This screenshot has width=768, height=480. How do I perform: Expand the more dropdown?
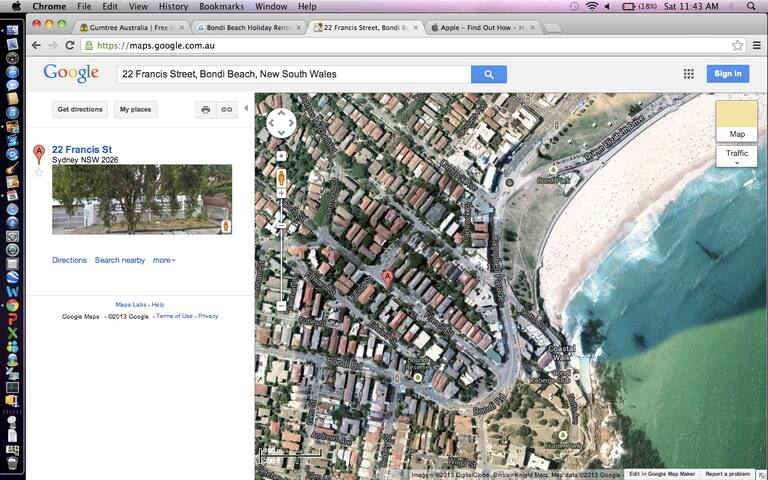click(x=164, y=260)
